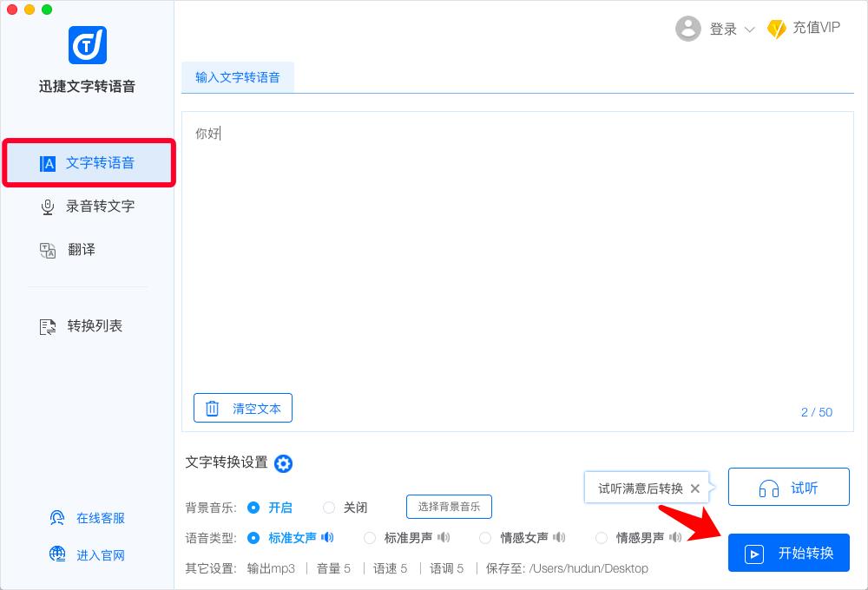Image resolution: width=868 pixels, height=590 pixels.
Task: Click the trash icon beside 清空文本
Action: [x=213, y=408]
